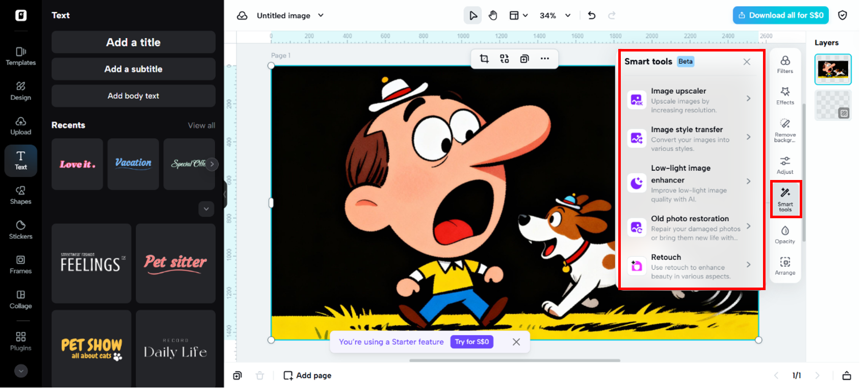Open the Filters panel

click(785, 65)
